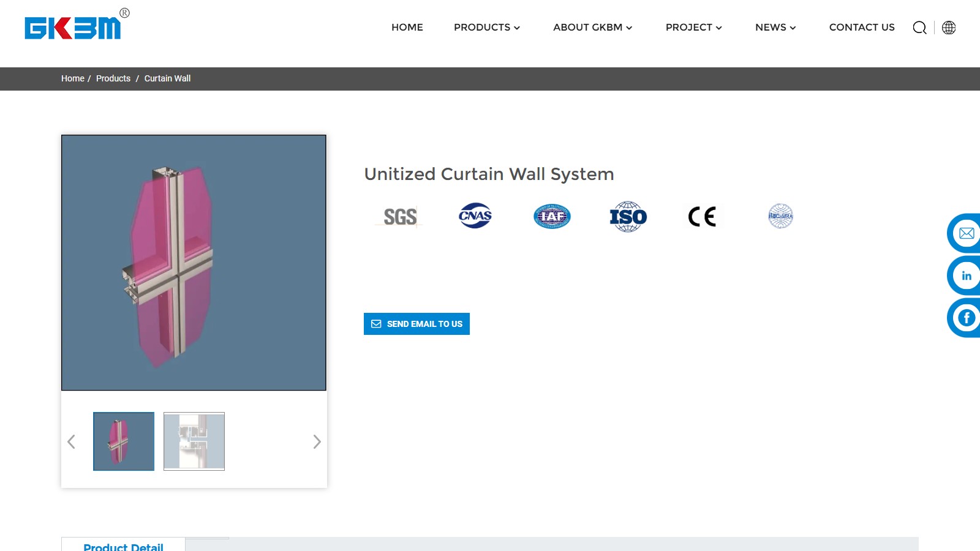
Task: Expand the NEWS dropdown menu
Action: click(775, 28)
